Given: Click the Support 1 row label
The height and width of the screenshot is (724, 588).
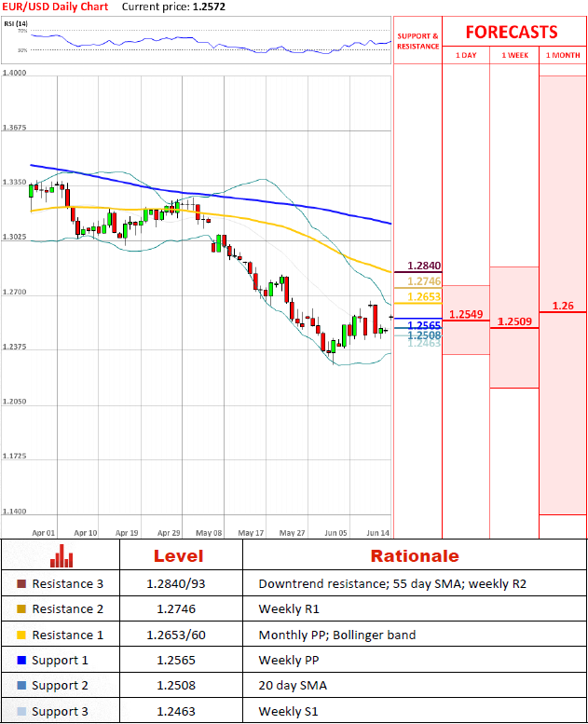Looking at the screenshot, I should tap(60, 661).
